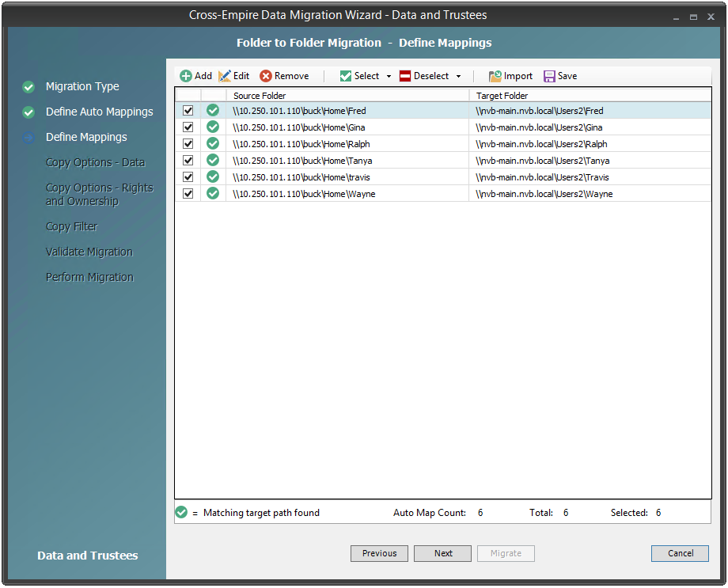Click the Import folder icon
The image size is (728, 588).
tap(495, 76)
